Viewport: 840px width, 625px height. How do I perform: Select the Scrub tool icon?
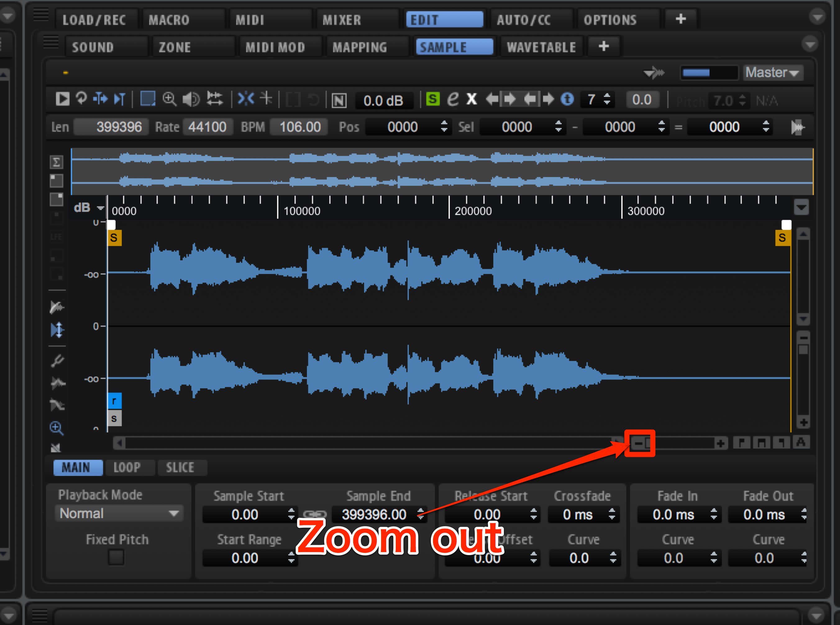[x=215, y=99]
